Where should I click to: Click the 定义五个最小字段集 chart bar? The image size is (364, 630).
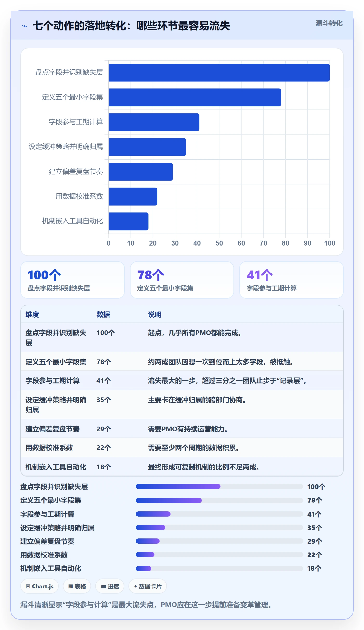(195, 97)
